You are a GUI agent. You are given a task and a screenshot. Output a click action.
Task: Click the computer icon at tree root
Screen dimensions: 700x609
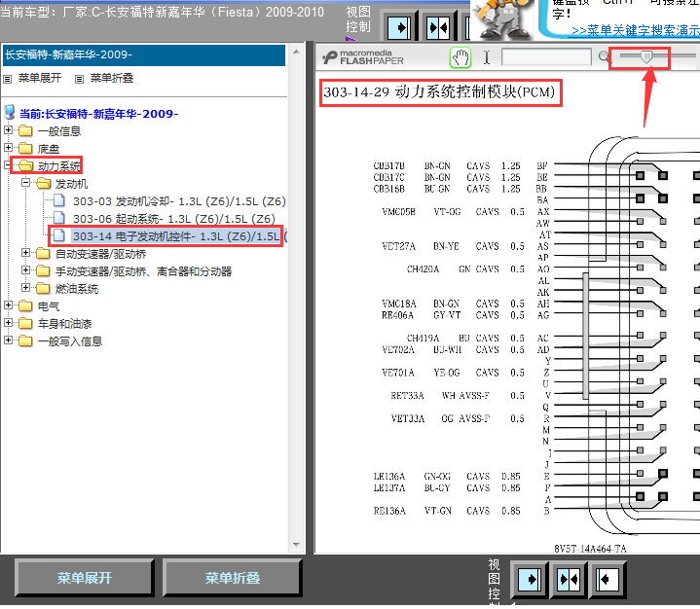pyautogui.click(x=10, y=113)
